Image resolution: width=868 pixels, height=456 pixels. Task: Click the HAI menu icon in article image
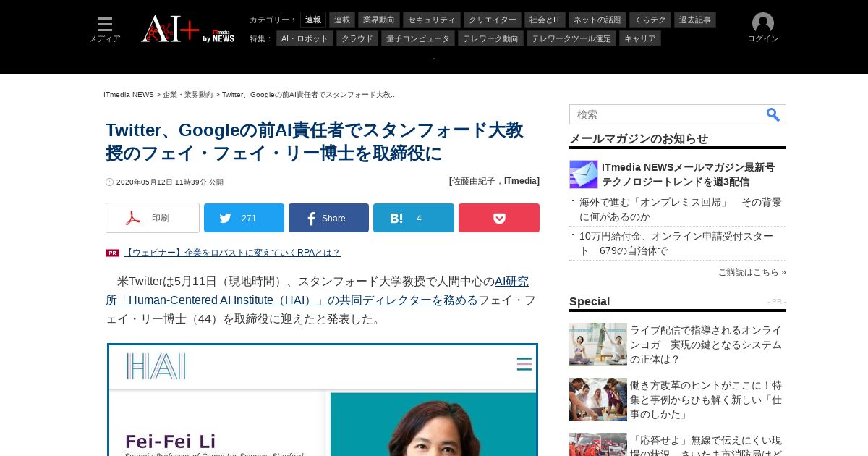(524, 364)
